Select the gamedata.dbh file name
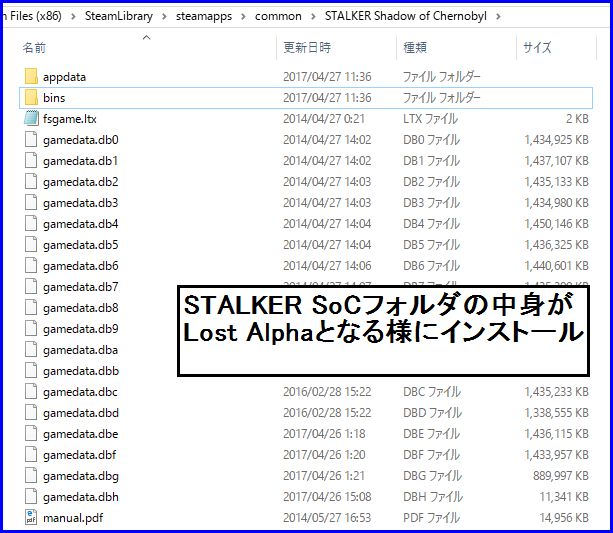 tap(81, 497)
